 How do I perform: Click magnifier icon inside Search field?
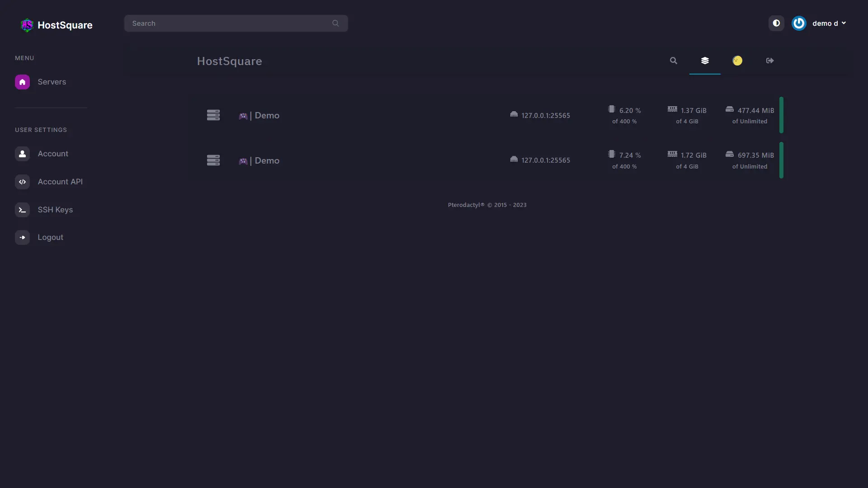(335, 23)
